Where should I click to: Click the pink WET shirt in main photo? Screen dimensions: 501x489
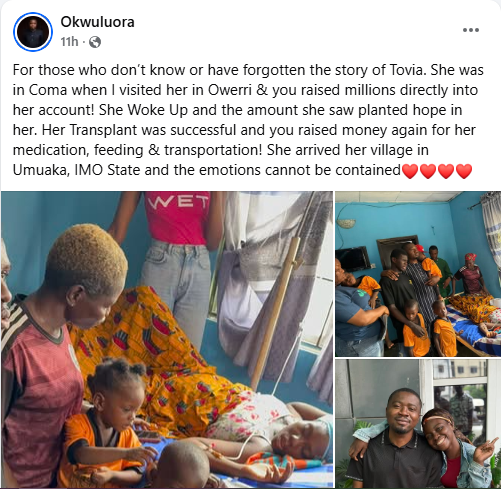177,217
